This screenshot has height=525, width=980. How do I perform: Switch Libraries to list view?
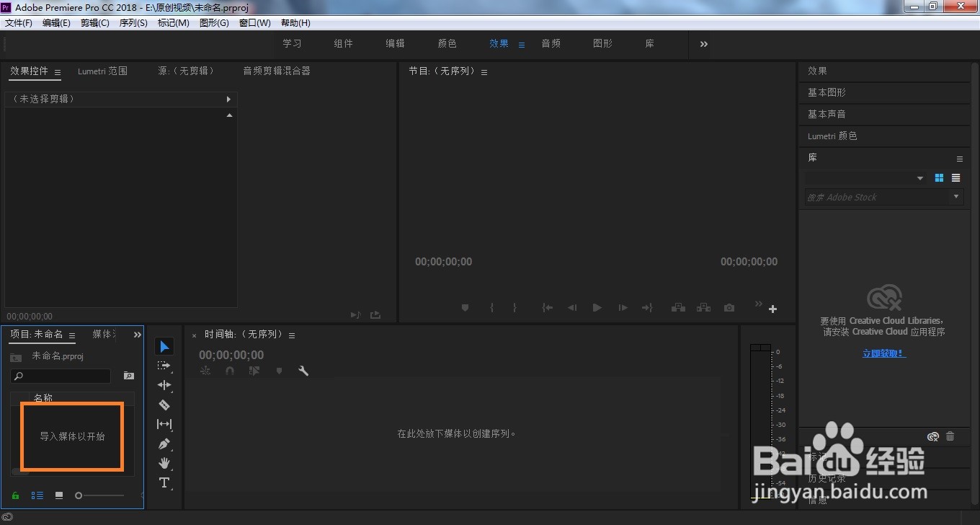(955, 178)
